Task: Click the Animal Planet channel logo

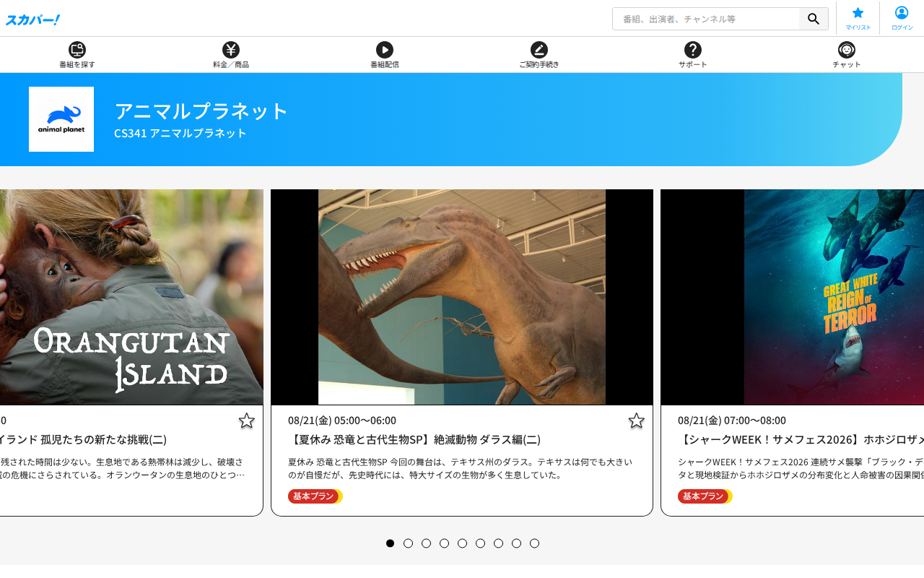Action: pyautogui.click(x=61, y=119)
